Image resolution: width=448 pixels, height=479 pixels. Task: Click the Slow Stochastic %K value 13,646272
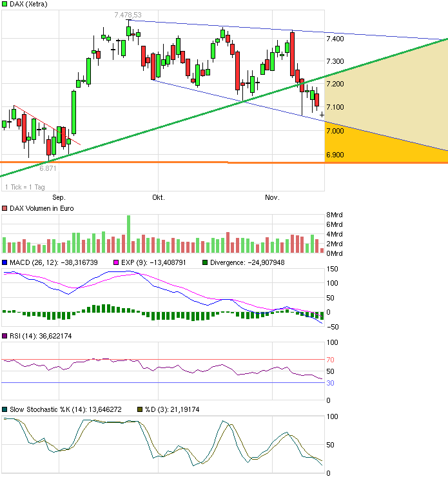tap(105, 409)
